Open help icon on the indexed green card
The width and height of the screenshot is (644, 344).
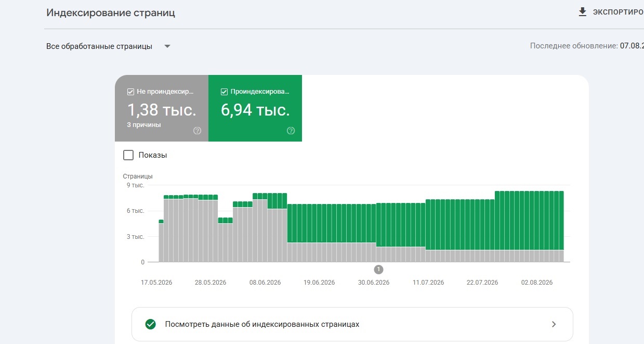(291, 131)
